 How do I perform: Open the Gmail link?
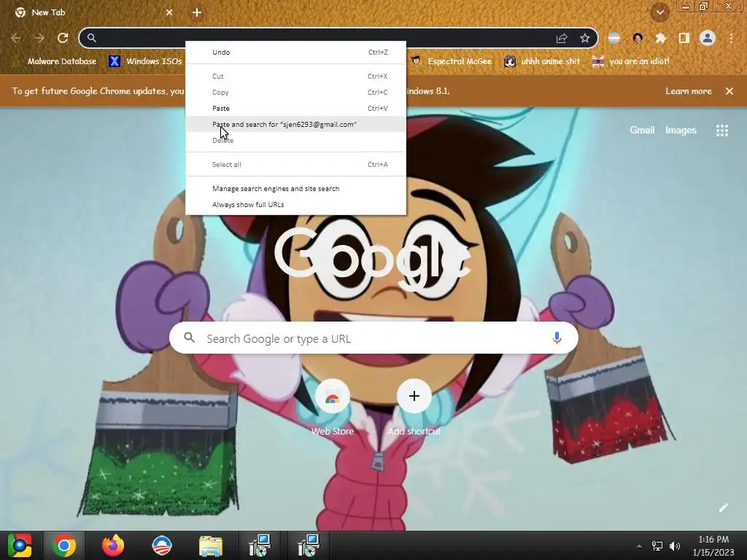[x=642, y=130]
